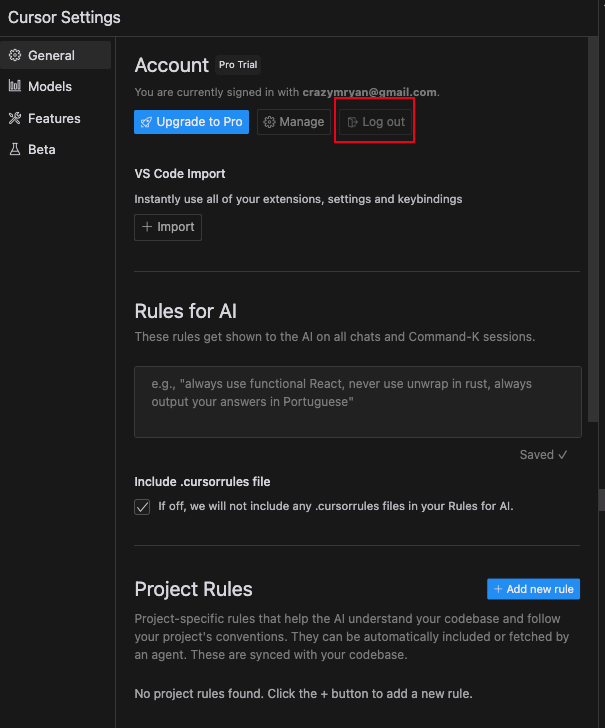Click the tools icon beside Features
This screenshot has width=605, height=728.
[x=15, y=118]
